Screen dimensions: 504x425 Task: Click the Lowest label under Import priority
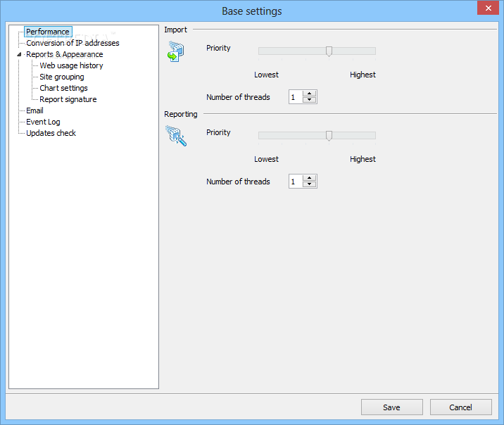pos(267,75)
